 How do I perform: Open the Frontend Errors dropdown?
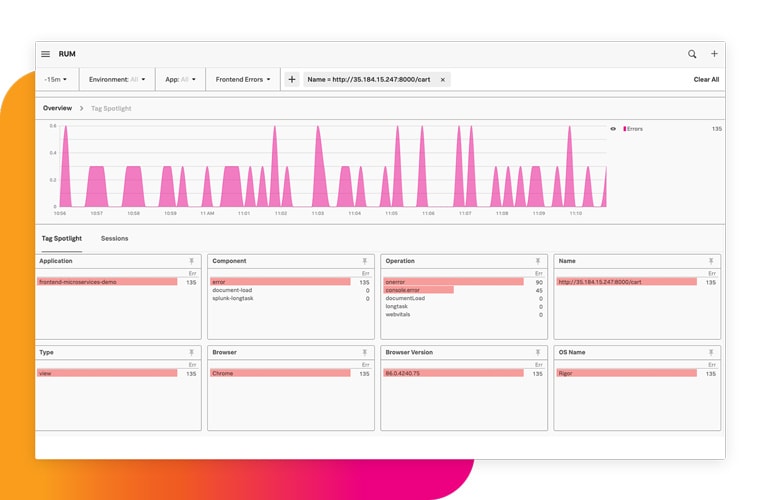point(243,79)
